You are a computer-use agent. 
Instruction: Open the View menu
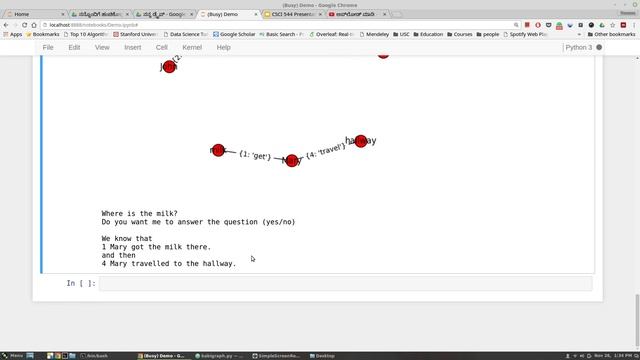(102, 47)
